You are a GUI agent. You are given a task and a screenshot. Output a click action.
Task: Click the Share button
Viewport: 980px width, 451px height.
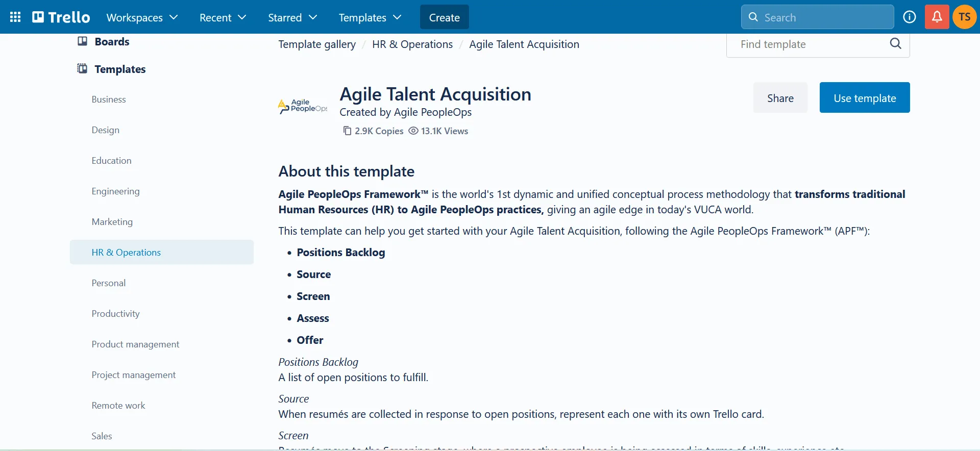point(780,98)
